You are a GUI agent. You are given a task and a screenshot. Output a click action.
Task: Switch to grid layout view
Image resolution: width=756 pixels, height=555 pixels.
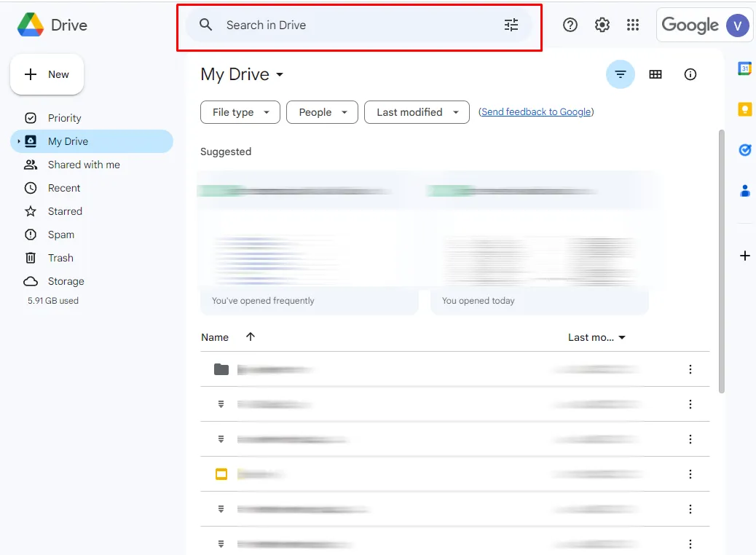click(655, 74)
